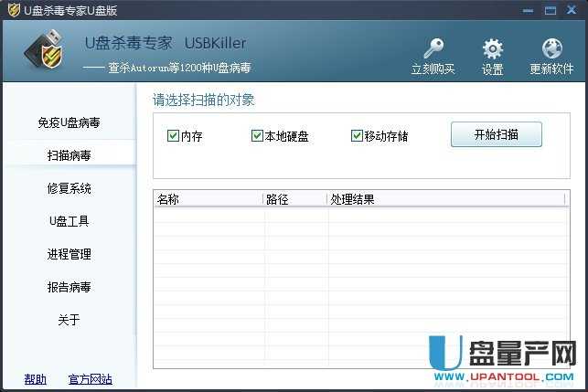
Task: Switch to the 修复系统 page
Action: pos(69,188)
